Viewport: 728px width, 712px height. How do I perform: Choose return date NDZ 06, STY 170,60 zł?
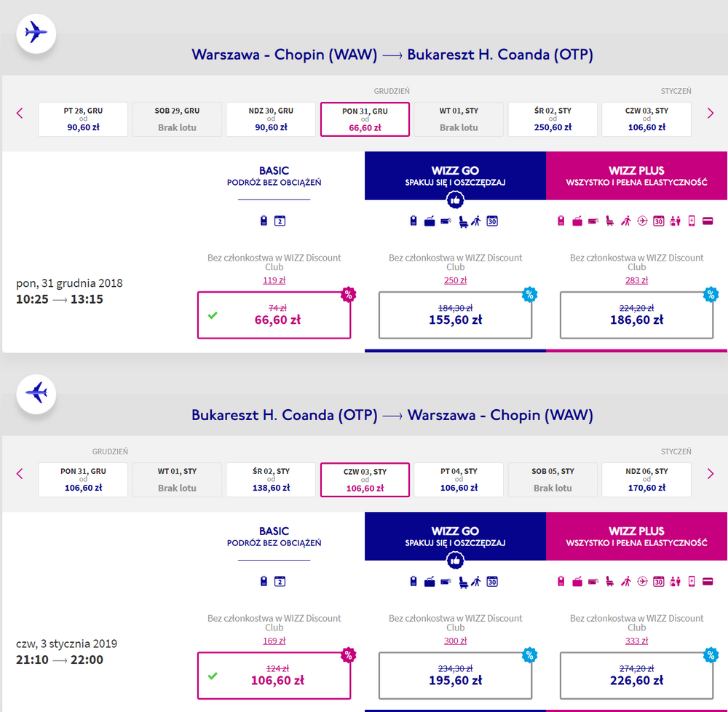pos(646,480)
